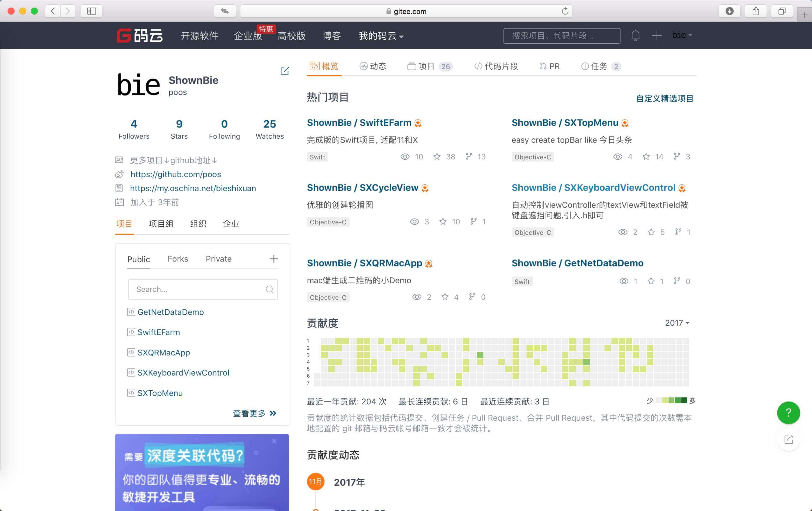Click the star icon on SXCycleView project

coord(443,221)
